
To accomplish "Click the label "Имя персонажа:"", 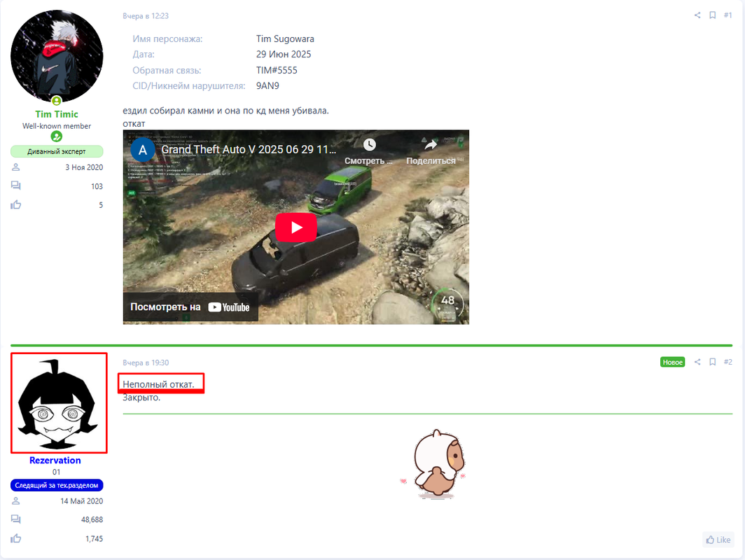I will (x=167, y=39).
